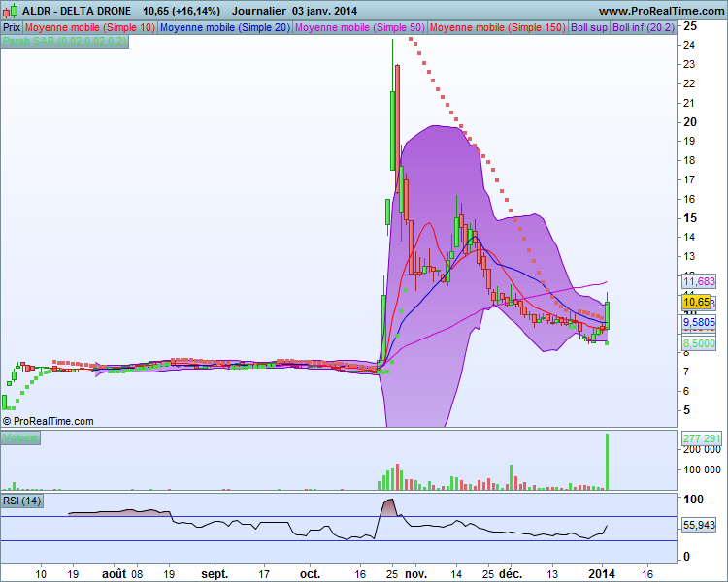Select the Boll sup indicator label
Image resolution: width=728 pixels, height=582 pixels.
tap(589, 27)
